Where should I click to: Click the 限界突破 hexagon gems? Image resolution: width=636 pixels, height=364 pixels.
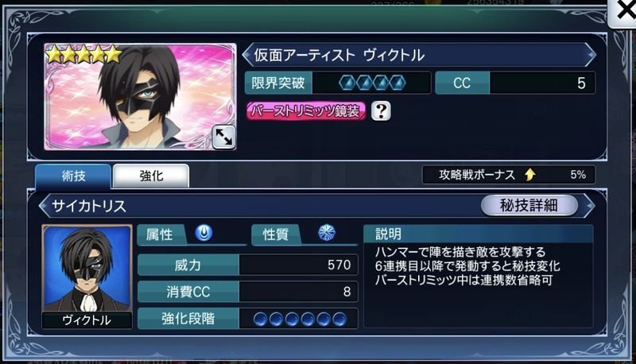(x=372, y=83)
